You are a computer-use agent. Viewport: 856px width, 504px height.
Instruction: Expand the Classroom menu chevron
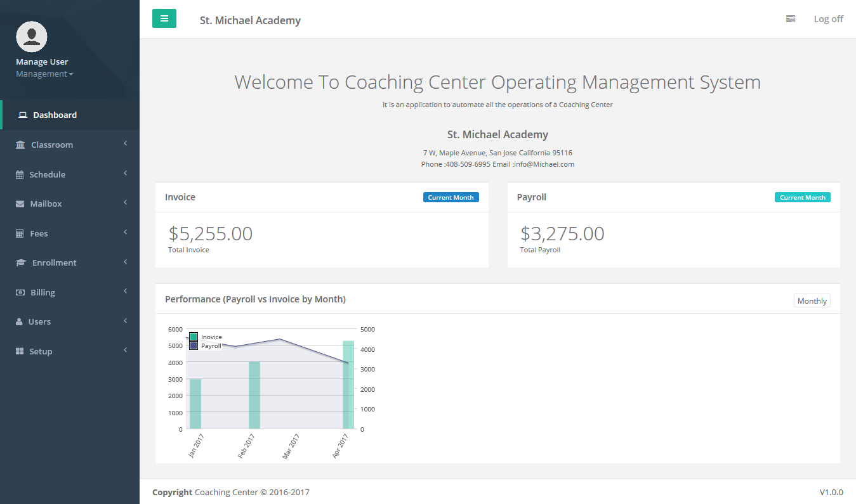126,144
